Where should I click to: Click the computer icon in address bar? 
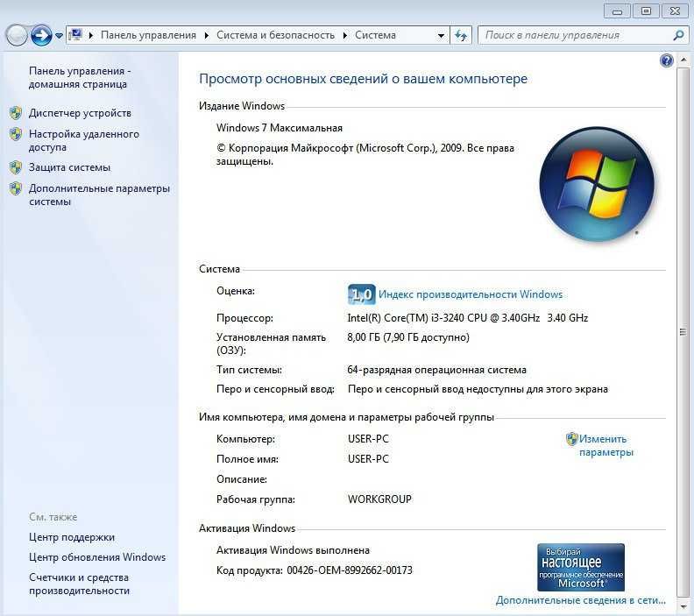coord(76,34)
